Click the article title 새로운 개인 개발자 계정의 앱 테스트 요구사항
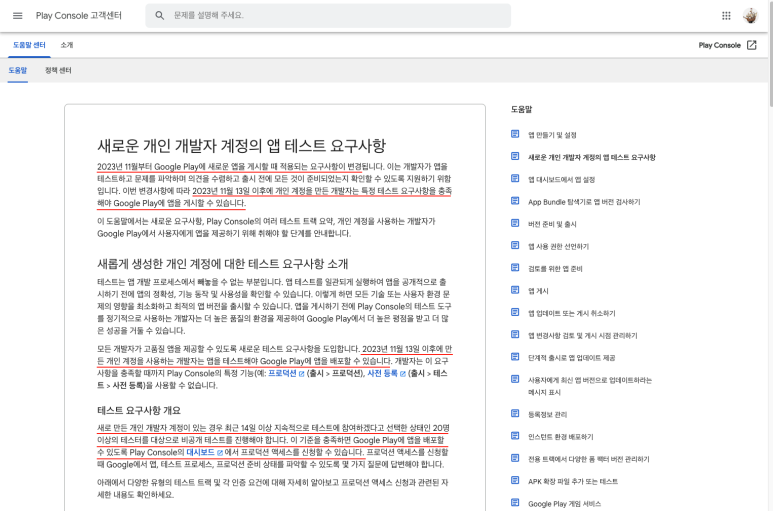Image resolution: width=773 pixels, height=511 pixels. [241, 146]
